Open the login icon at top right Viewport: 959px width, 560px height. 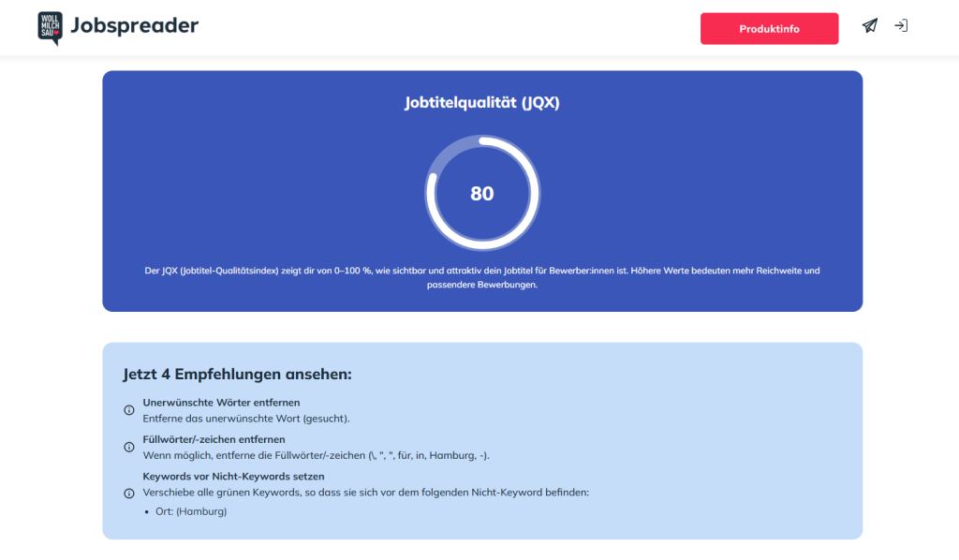(901, 27)
